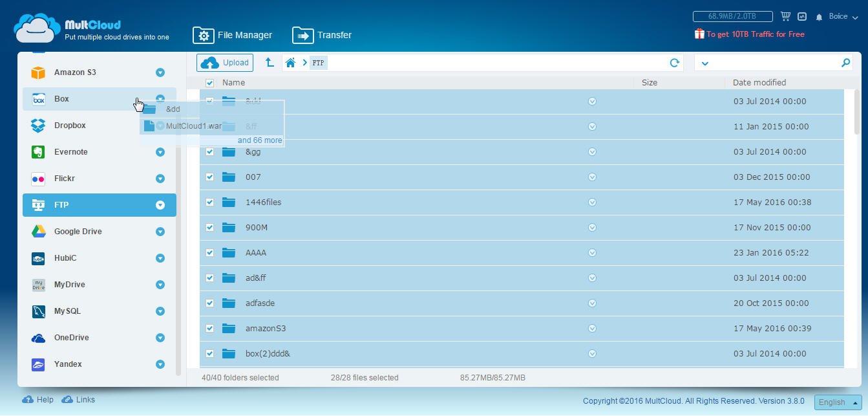Click the search input field
This screenshot has width=868, height=416.
point(776,63)
